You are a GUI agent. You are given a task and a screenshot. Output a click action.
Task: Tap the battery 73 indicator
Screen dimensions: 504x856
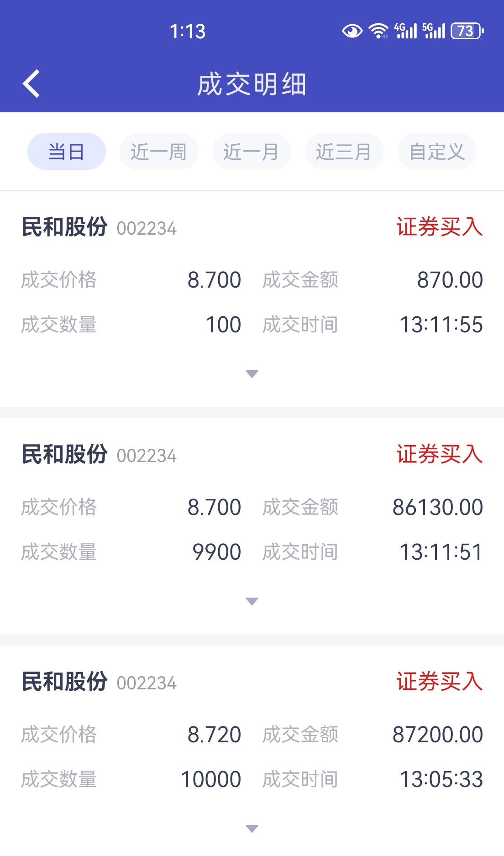point(467,31)
